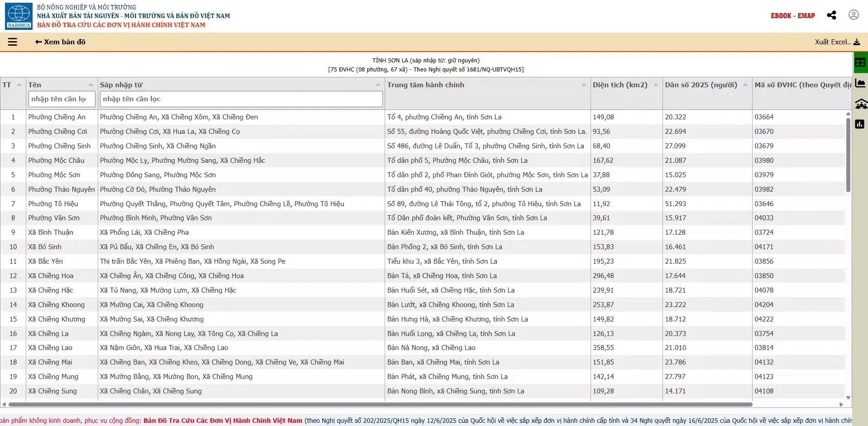Click population value 51.293
Image resolution: width=868 pixels, height=426 pixels.
(x=675, y=204)
